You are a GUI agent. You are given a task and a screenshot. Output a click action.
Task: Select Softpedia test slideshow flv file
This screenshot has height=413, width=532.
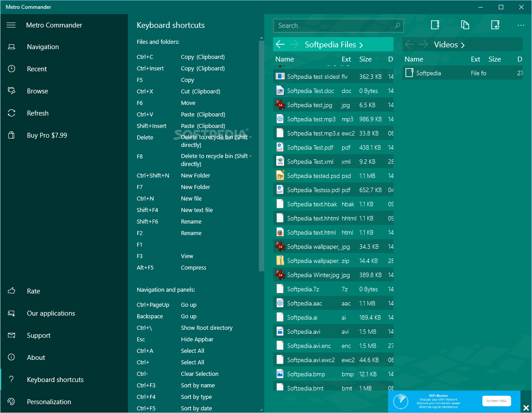pyautogui.click(x=333, y=77)
